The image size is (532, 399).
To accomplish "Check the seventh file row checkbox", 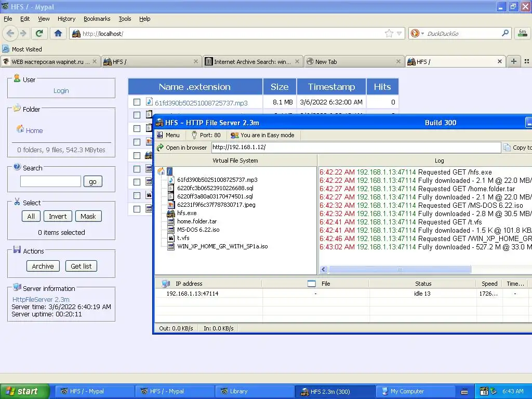I will coord(137,182).
